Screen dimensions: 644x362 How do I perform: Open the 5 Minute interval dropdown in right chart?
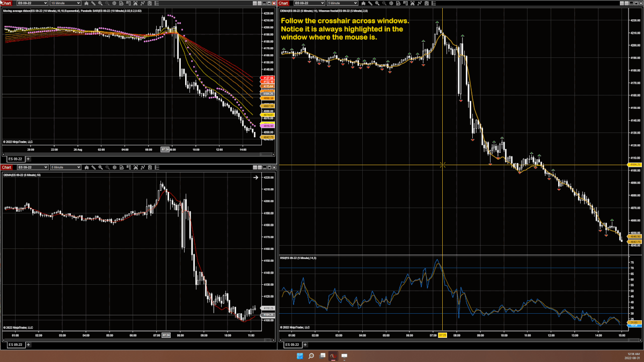tap(355, 3)
